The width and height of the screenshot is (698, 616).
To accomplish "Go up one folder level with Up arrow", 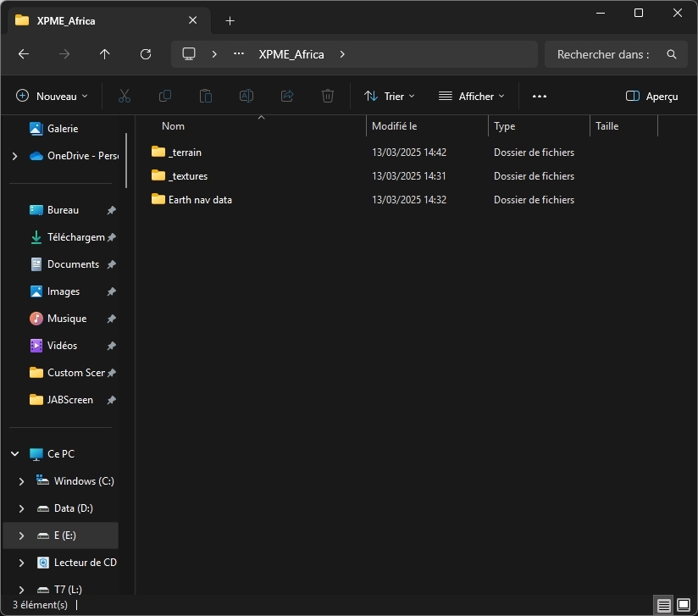I will coord(105,54).
